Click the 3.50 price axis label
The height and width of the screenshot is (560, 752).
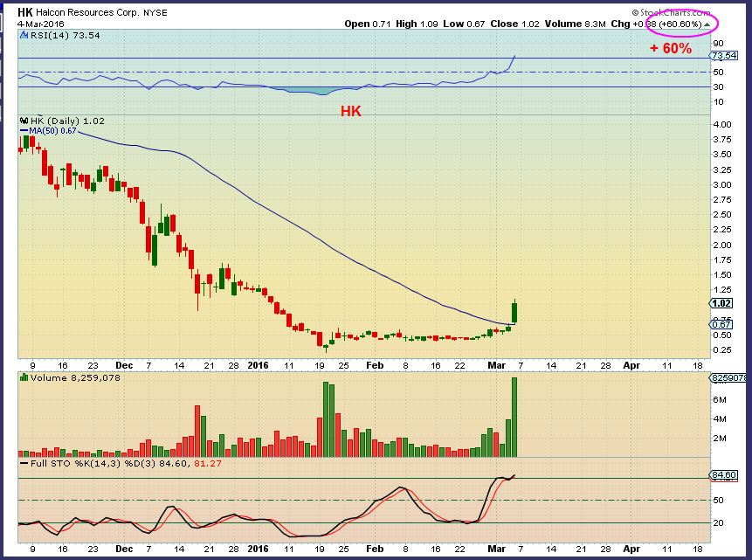(722, 155)
